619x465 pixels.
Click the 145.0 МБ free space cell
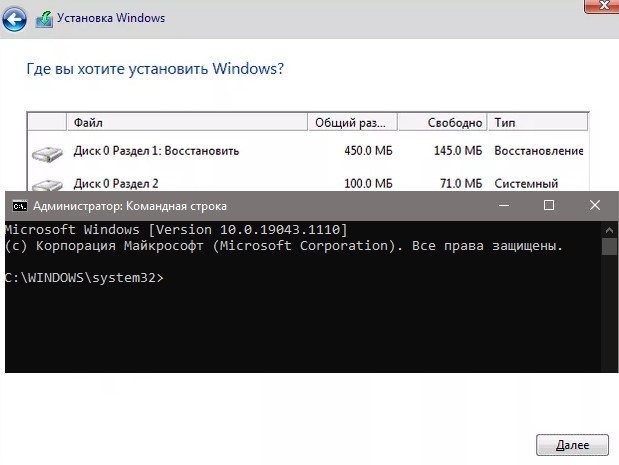[458, 151]
